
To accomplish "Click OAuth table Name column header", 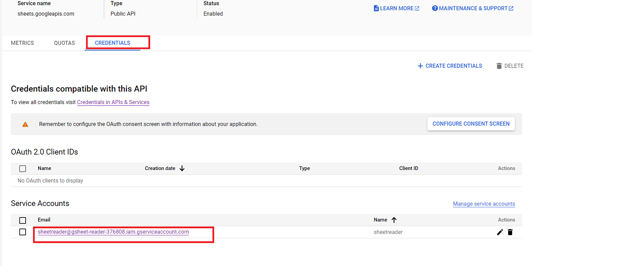I will click(x=44, y=169).
